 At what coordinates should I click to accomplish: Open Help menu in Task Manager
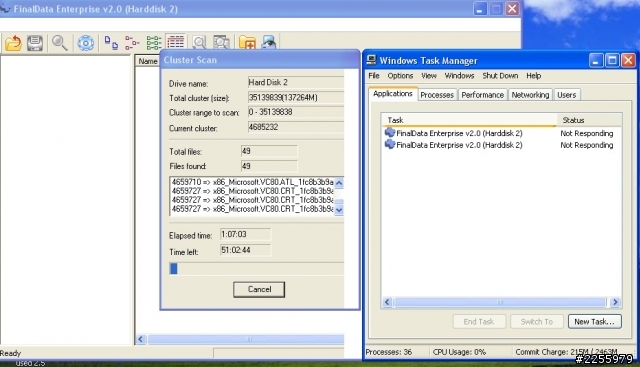click(533, 76)
